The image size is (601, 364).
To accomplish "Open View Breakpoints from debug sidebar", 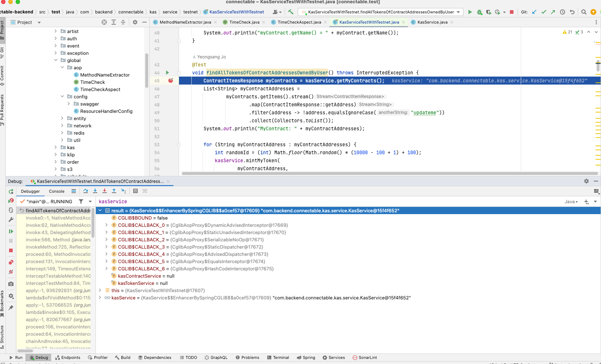I will pyautogui.click(x=11, y=262).
